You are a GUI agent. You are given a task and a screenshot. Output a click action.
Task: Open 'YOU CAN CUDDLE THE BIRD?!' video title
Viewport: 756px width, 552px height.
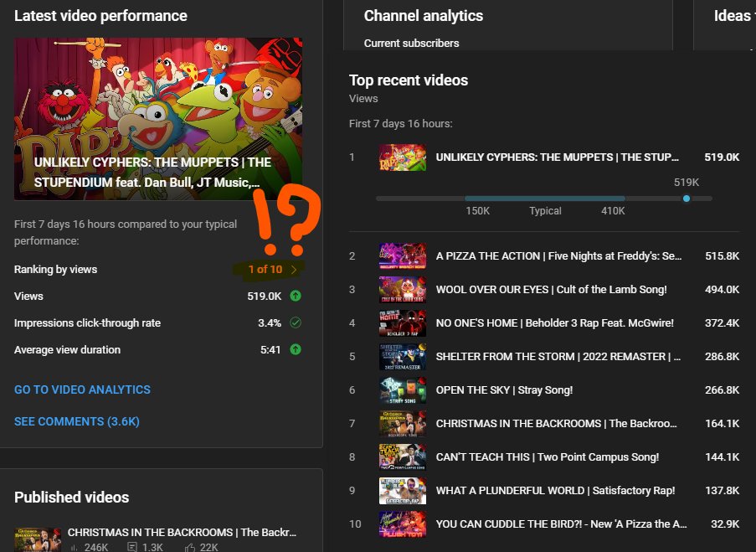[561, 524]
